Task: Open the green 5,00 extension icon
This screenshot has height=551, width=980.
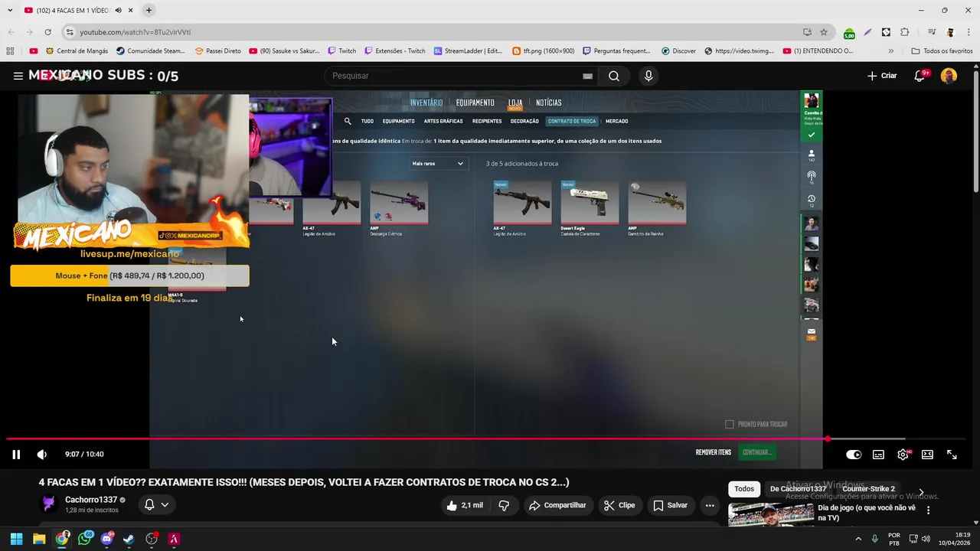Action: coord(849,33)
